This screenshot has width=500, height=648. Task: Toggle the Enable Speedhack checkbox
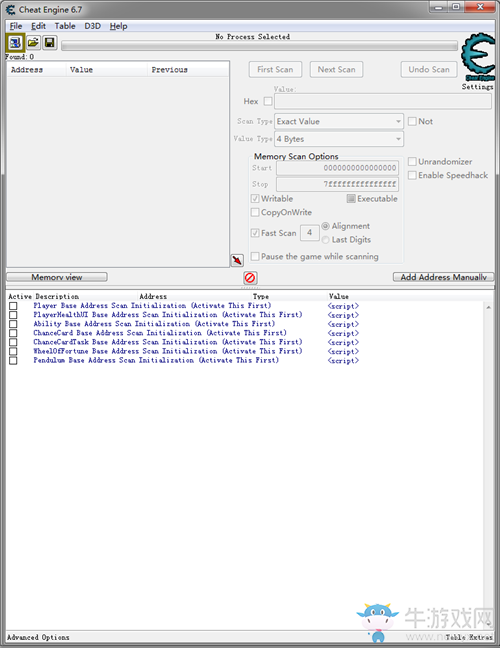pos(412,175)
